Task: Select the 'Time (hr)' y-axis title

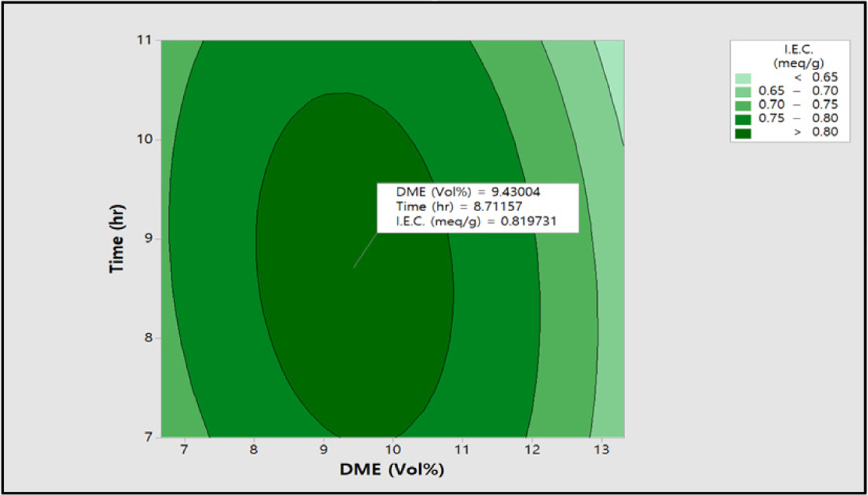Action: pyautogui.click(x=119, y=239)
